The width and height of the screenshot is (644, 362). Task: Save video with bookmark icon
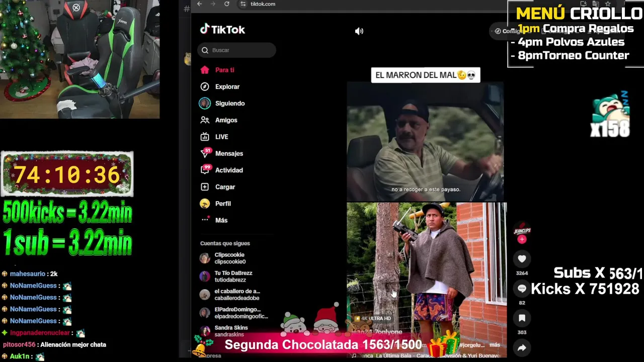point(522,318)
